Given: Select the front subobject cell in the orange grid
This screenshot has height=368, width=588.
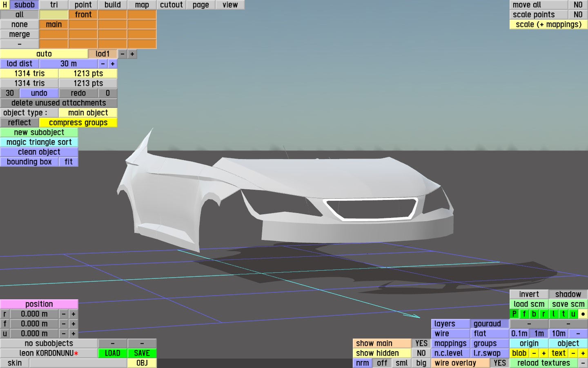Looking at the screenshot, I should click(83, 15).
